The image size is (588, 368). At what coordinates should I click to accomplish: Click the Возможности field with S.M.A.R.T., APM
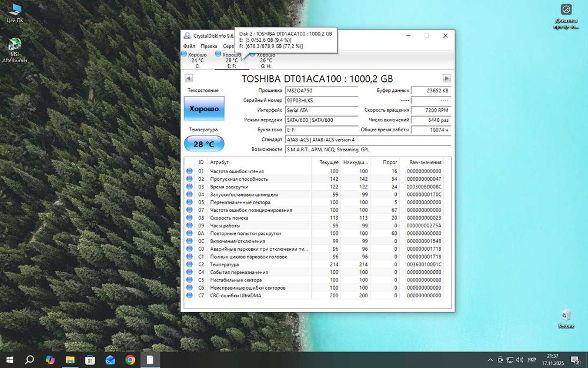click(368, 149)
